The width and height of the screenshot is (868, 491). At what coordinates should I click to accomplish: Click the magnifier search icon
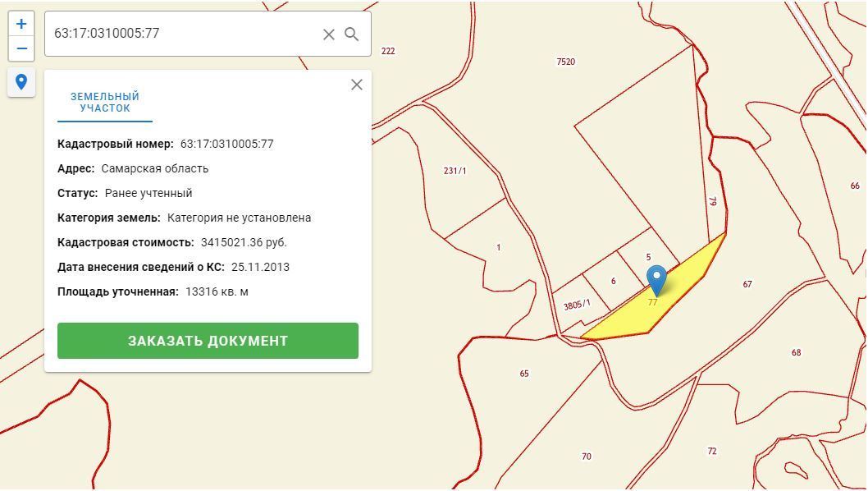click(352, 34)
